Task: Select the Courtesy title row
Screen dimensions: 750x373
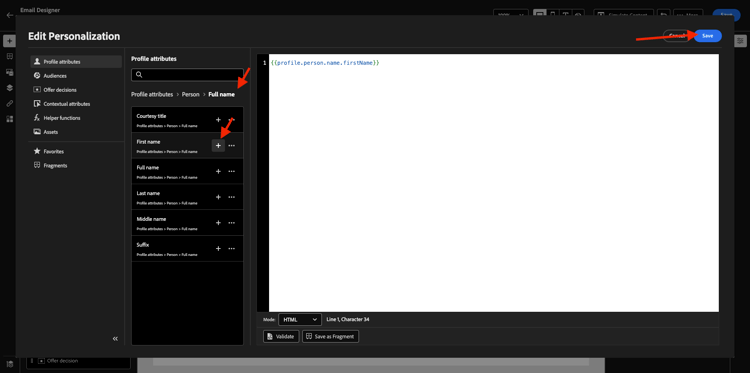Action: (x=188, y=120)
